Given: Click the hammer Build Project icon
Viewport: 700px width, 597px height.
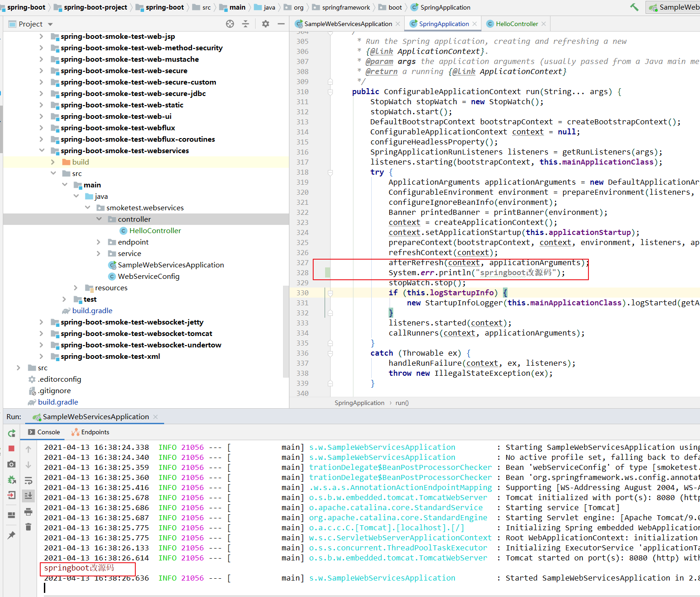Looking at the screenshot, I should (x=634, y=7).
